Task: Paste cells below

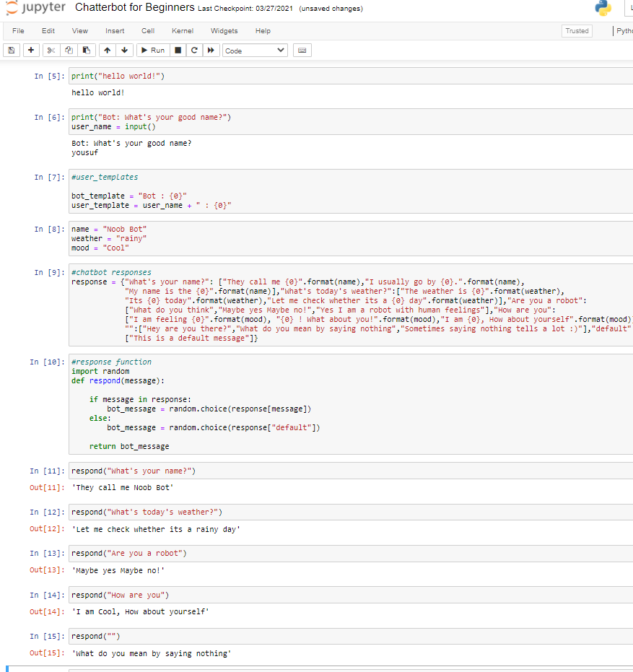Action: [86, 51]
